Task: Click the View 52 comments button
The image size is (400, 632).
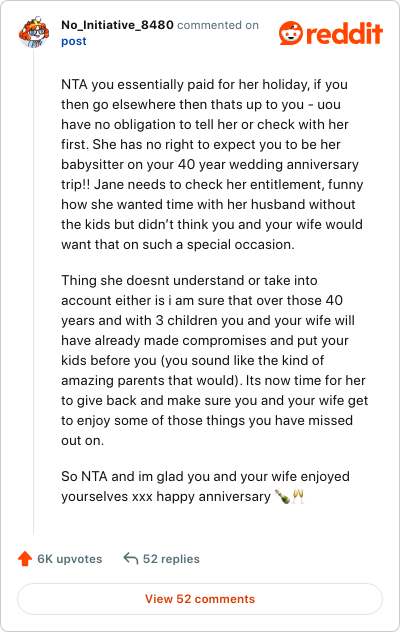Action: [x=200, y=599]
